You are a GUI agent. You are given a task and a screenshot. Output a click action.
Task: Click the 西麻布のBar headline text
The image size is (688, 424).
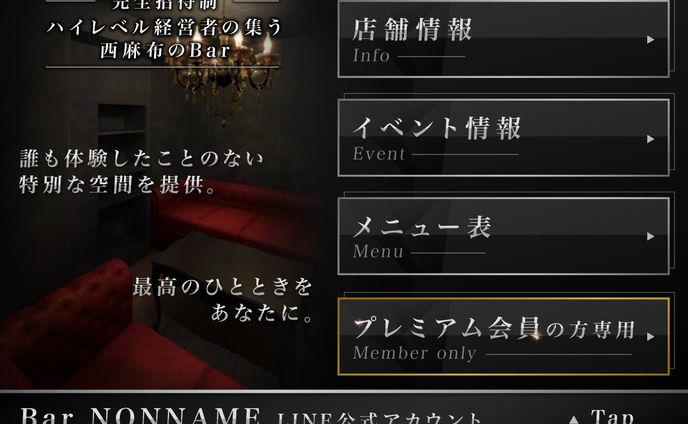pos(165,50)
